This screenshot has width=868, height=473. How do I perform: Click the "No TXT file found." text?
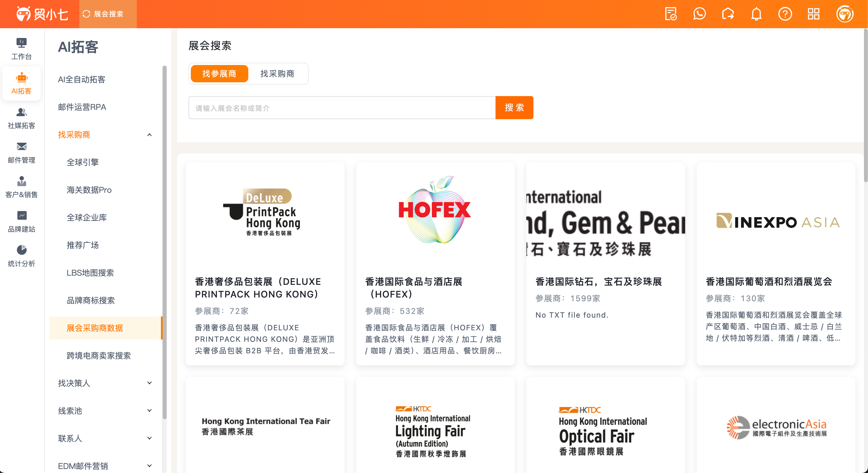click(x=572, y=315)
